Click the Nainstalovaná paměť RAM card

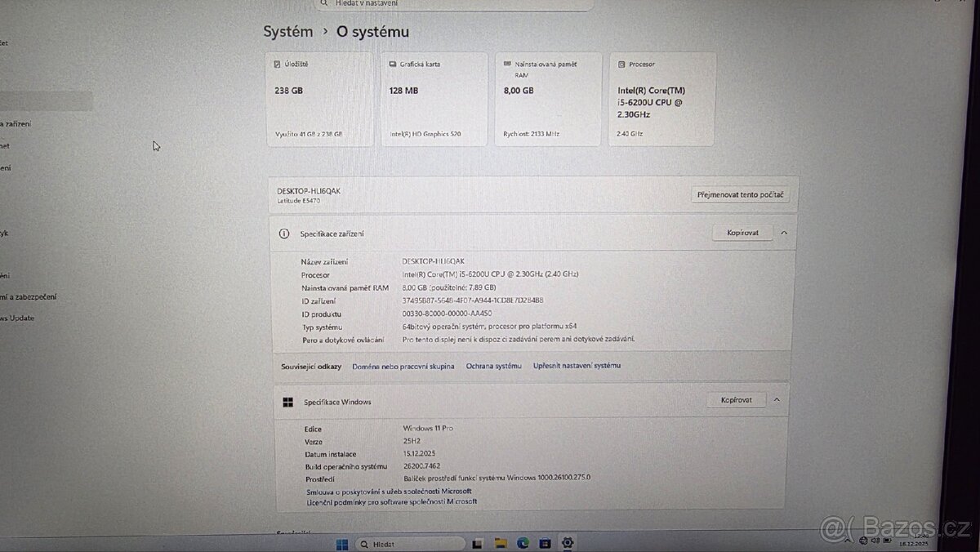point(547,98)
